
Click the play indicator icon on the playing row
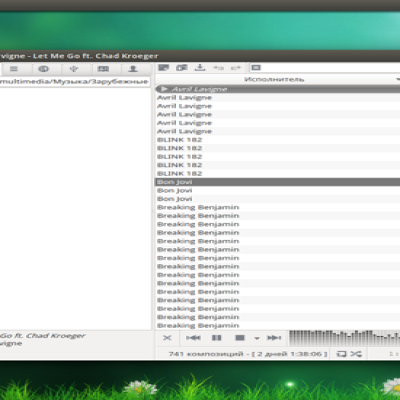164,89
